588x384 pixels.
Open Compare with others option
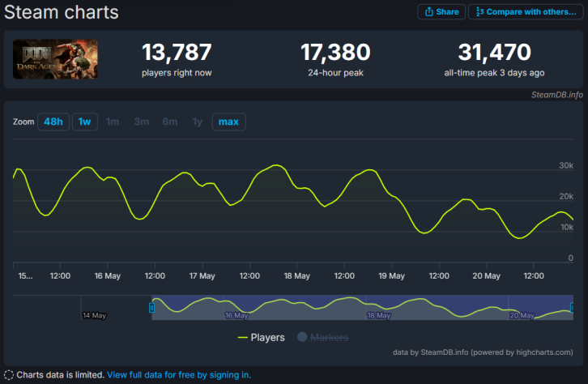coord(526,11)
